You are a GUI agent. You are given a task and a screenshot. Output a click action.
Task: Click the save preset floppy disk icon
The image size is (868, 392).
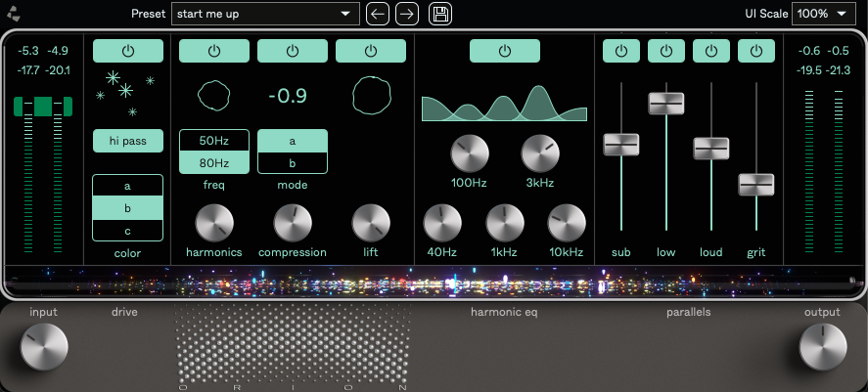(x=440, y=14)
